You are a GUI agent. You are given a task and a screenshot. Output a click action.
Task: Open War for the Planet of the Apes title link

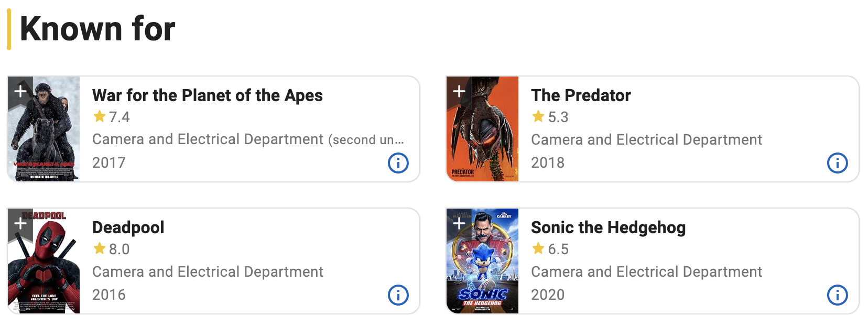pos(207,95)
